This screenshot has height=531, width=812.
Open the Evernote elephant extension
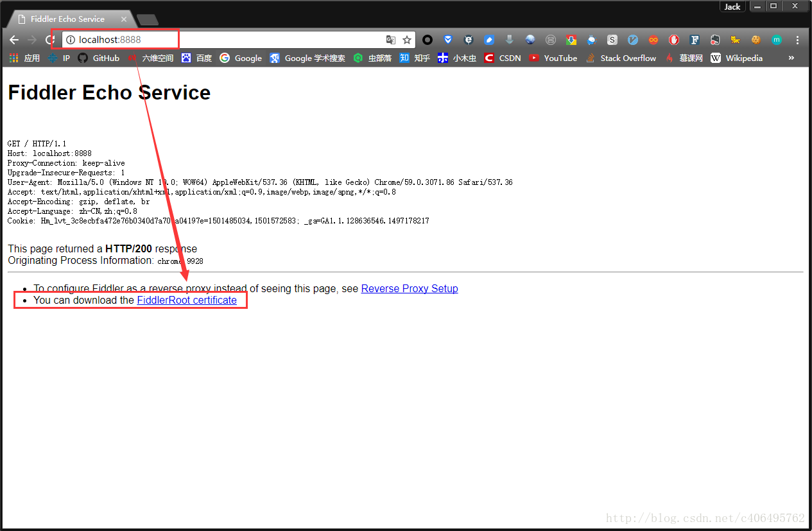pos(714,40)
